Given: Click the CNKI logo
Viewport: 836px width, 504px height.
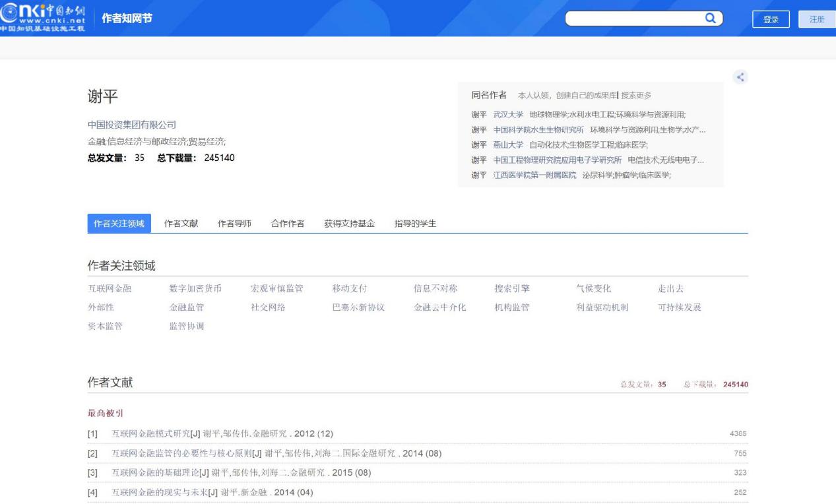Looking at the screenshot, I should click(x=43, y=18).
